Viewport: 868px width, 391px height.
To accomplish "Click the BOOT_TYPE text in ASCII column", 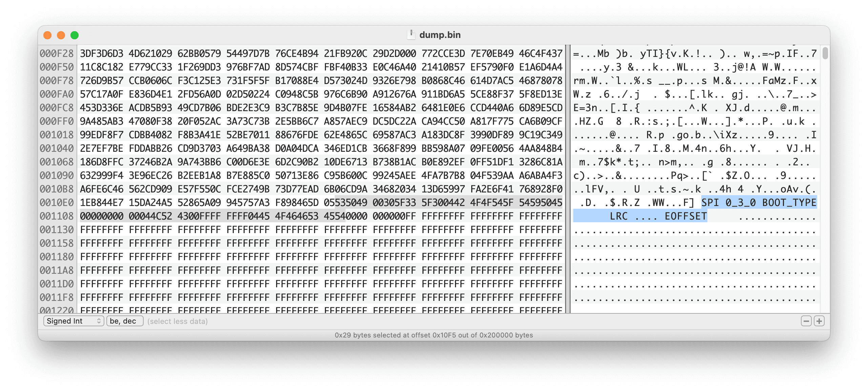I will [x=789, y=203].
